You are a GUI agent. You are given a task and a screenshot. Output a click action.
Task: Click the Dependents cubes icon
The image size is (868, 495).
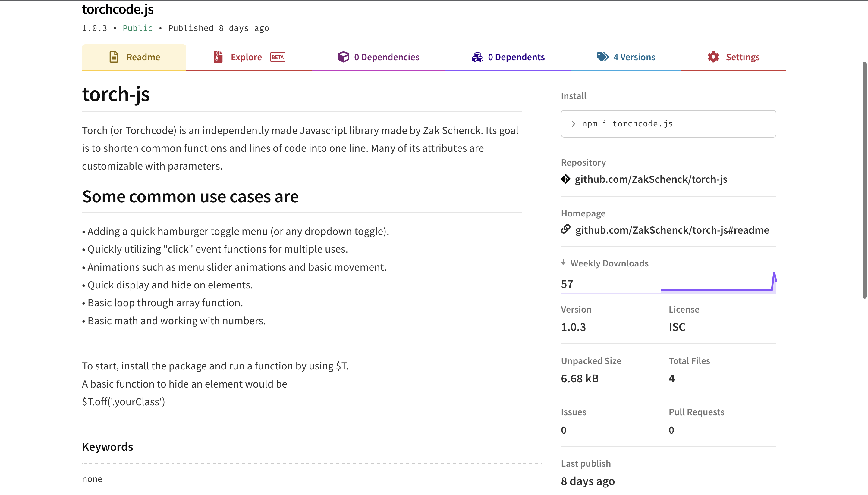[477, 57]
